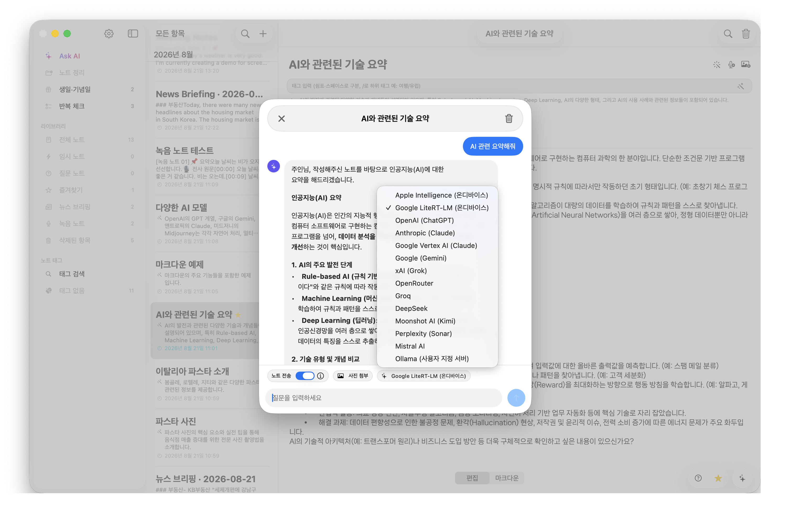Select DeepSeek model provider
The image size is (790, 532).
(x=437, y=308)
